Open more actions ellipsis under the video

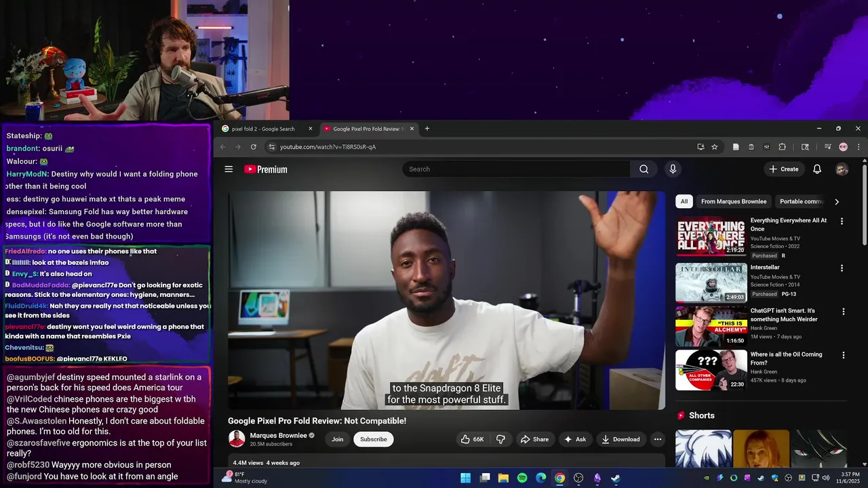657,439
